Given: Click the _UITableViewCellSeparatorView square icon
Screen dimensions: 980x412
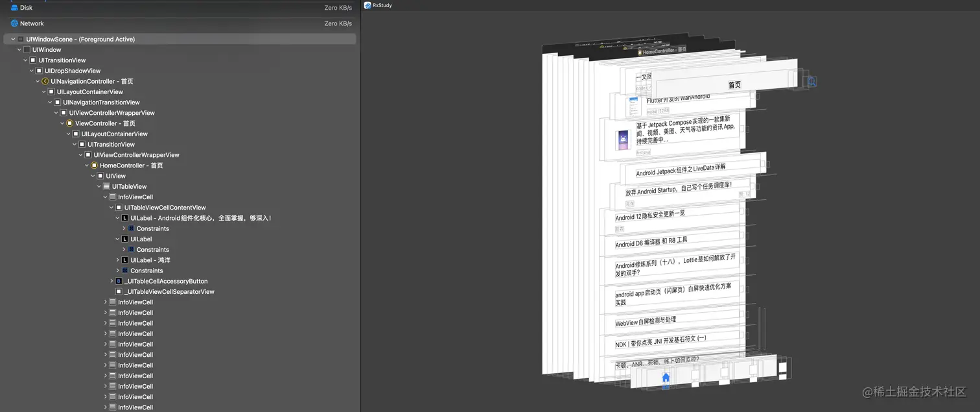Looking at the screenshot, I should tap(119, 292).
